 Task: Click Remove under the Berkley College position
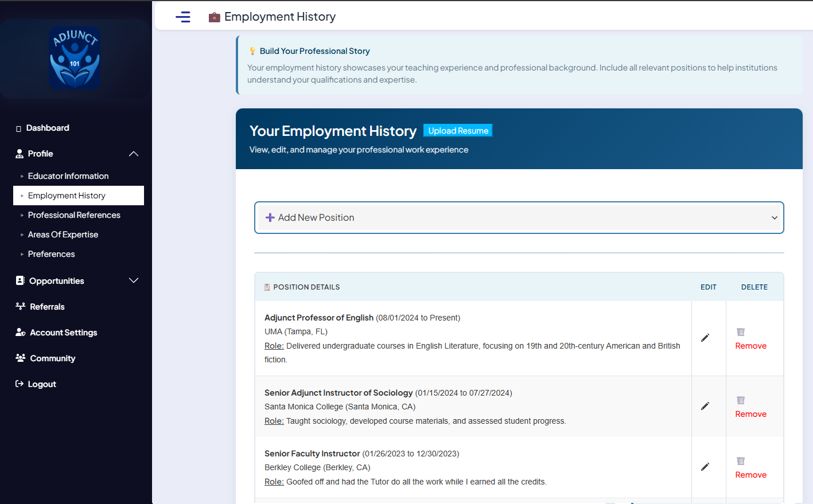pyautogui.click(x=750, y=474)
